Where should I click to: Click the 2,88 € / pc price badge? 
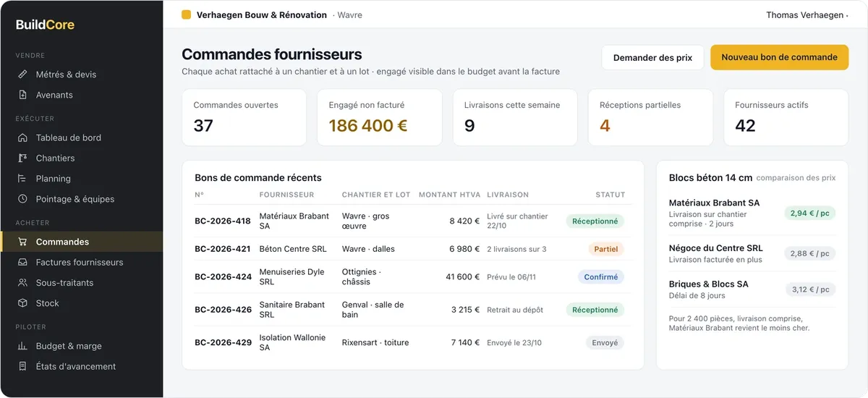coord(810,253)
